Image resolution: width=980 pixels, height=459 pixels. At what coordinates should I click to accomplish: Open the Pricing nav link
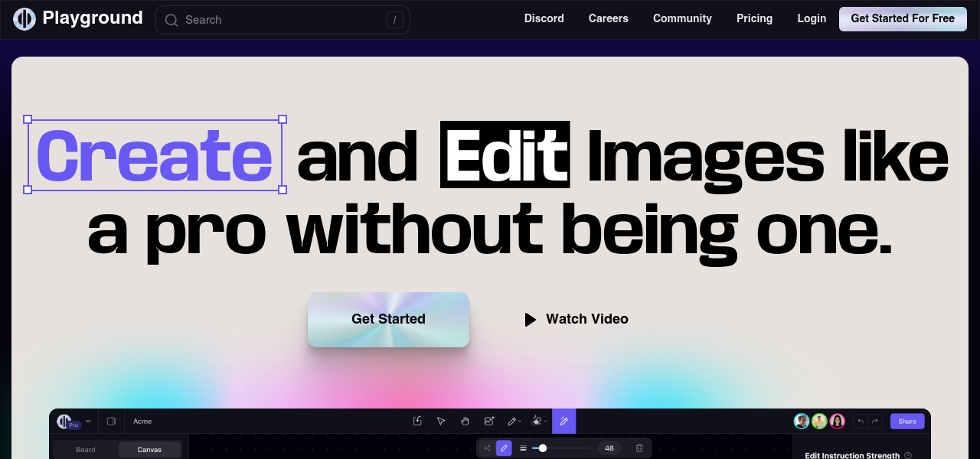point(754,18)
